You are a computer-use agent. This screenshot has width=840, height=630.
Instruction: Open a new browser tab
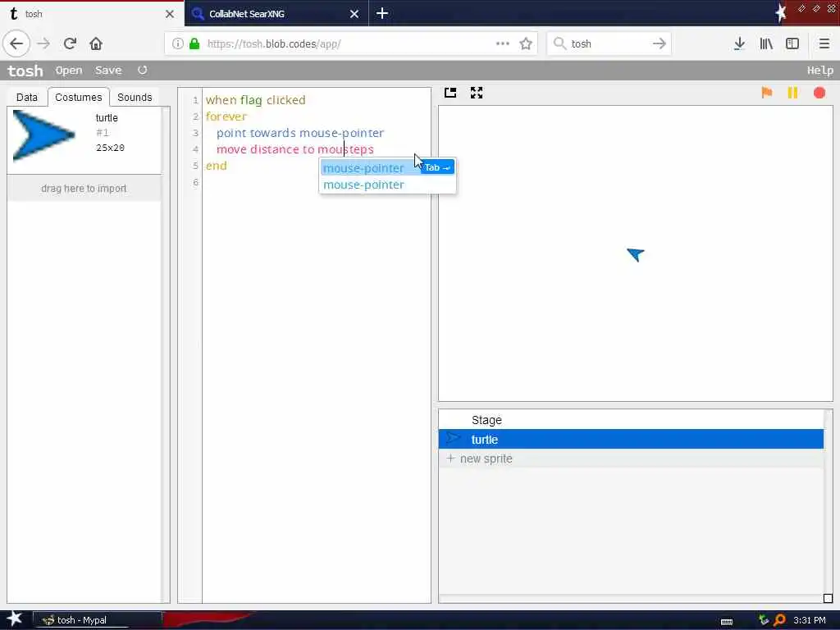pyautogui.click(x=382, y=13)
